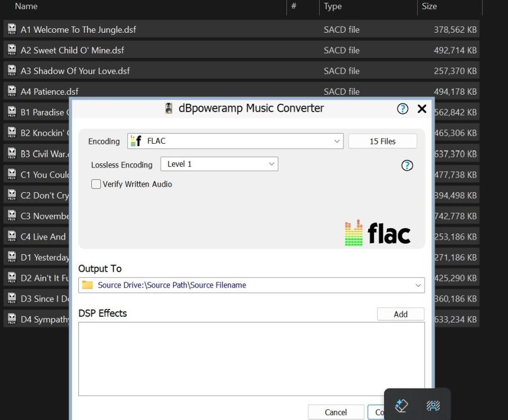This screenshot has height=420, width=508.
Task: Click the dBpoweramp speaker icon in title
Action: [x=169, y=109]
